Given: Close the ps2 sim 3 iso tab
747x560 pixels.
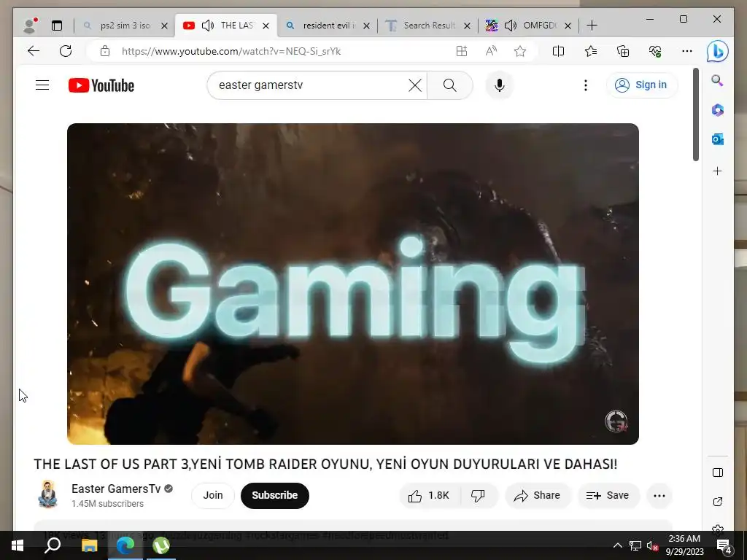Looking at the screenshot, I should coord(164,26).
